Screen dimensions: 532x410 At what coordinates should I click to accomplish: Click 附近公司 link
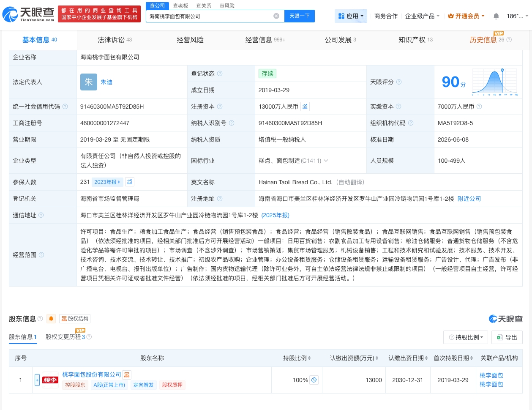point(469,199)
